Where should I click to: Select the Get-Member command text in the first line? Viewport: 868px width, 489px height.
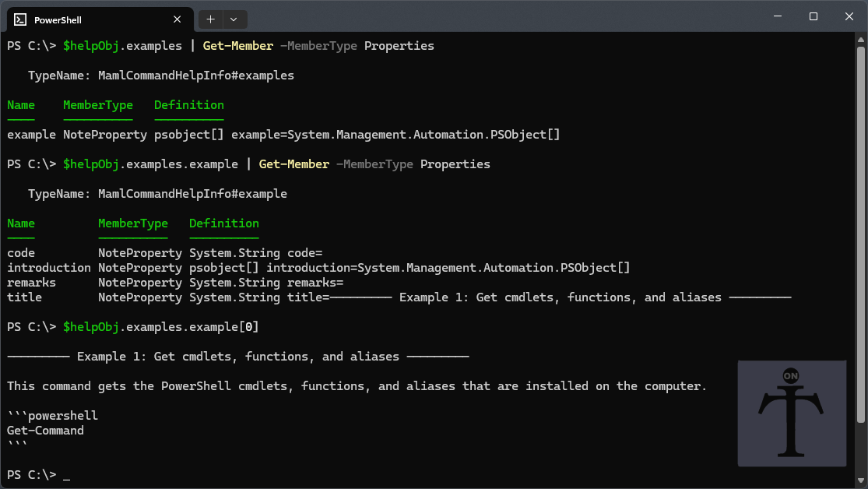[x=237, y=45]
